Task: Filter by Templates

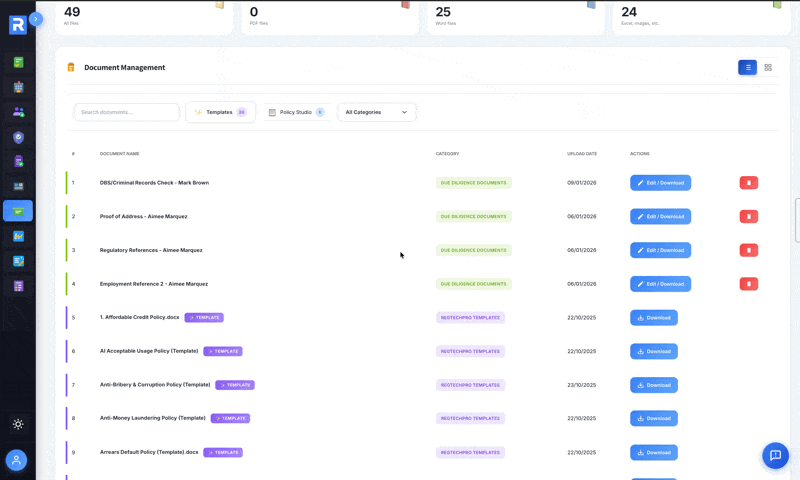Action: tap(220, 112)
